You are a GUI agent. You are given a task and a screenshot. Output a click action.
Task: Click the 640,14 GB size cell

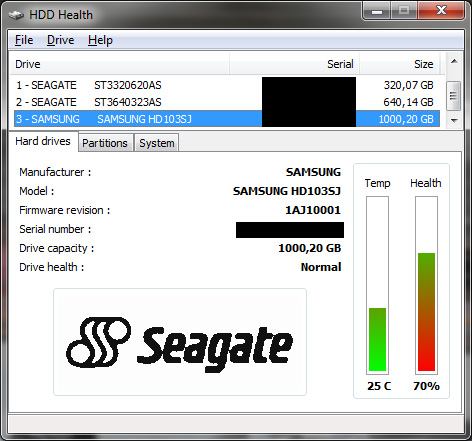click(x=408, y=102)
